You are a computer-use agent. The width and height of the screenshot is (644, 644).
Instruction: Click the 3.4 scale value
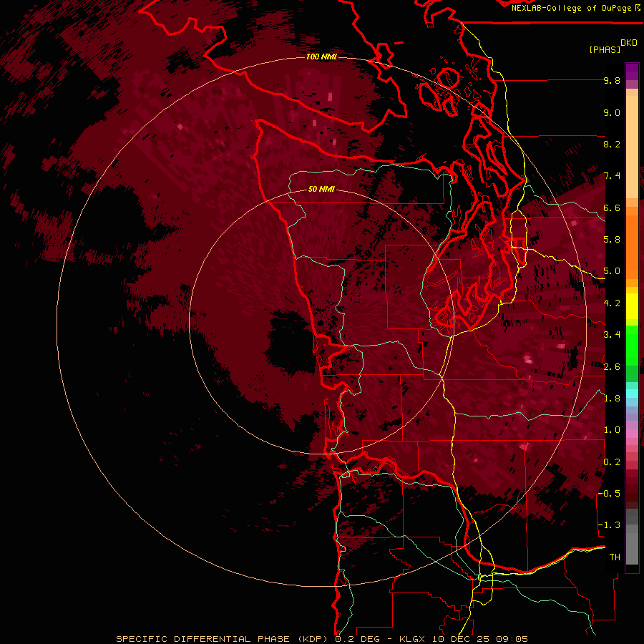612,335
